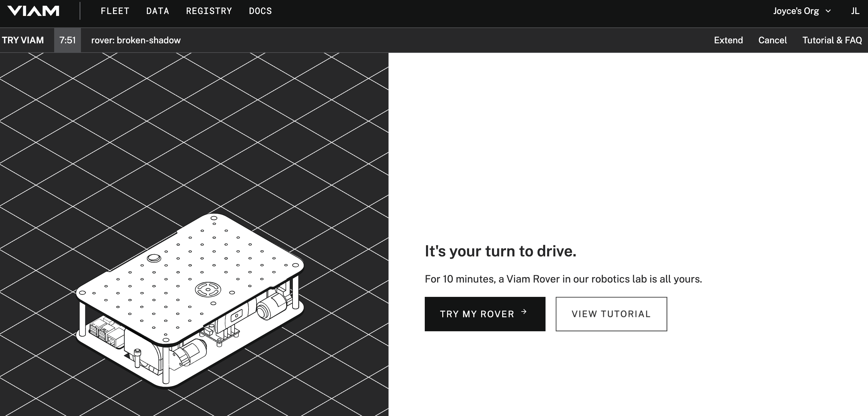868x416 pixels.
Task: Extend the rover session
Action: 728,40
